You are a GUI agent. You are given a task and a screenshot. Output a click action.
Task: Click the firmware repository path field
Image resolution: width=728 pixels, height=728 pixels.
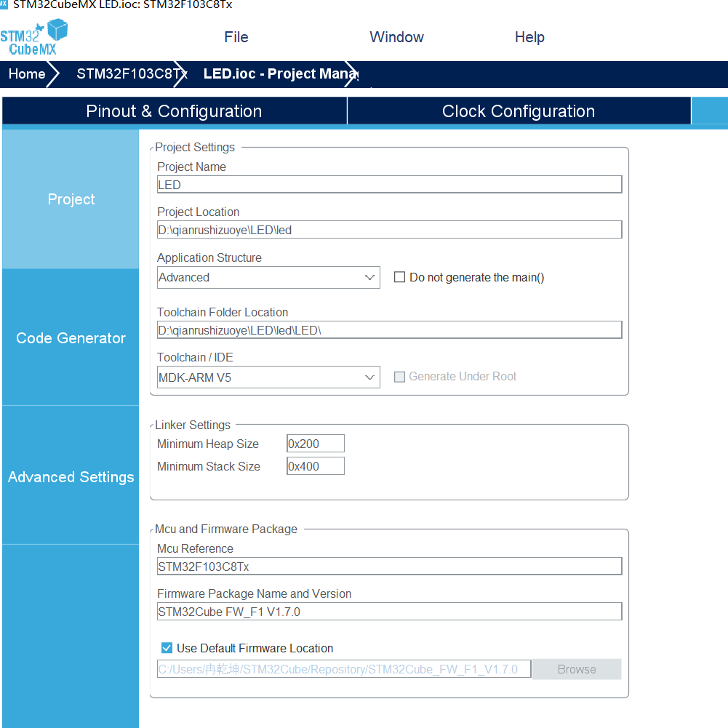pos(343,669)
